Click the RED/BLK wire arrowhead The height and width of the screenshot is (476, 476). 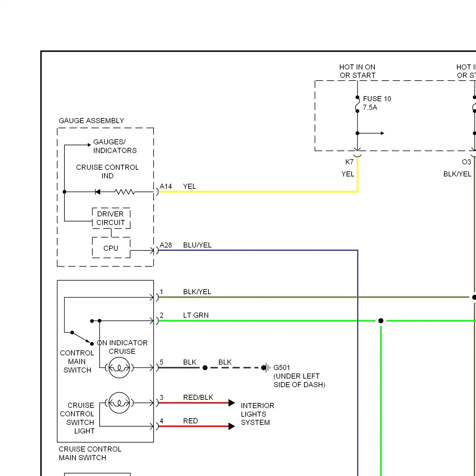(232, 403)
